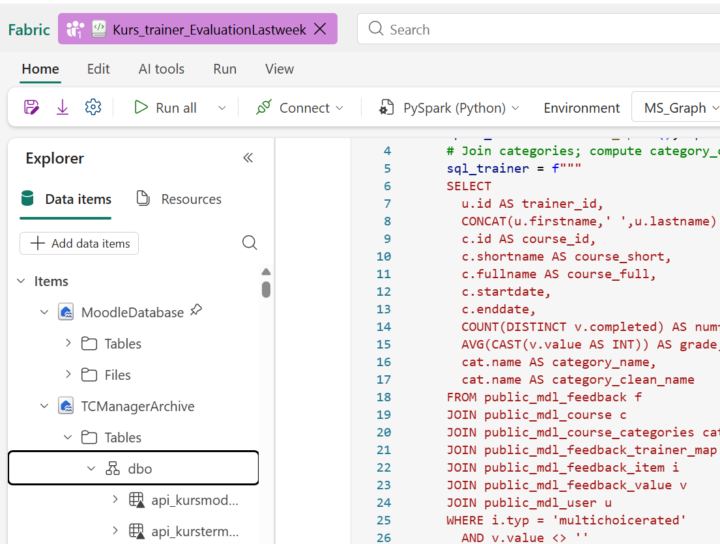Image resolution: width=720 pixels, height=544 pixels.
Task: Open the AI tools menu tab
Action: click(161, 69)
